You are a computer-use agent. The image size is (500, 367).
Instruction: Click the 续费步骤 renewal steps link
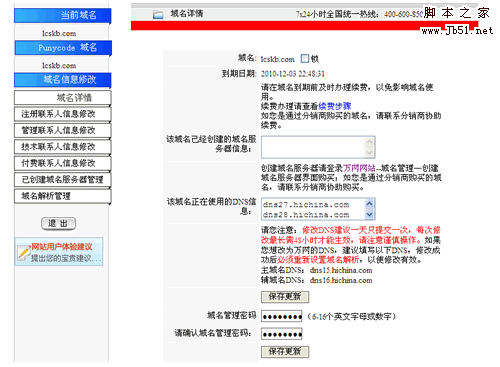click(335, 106)
